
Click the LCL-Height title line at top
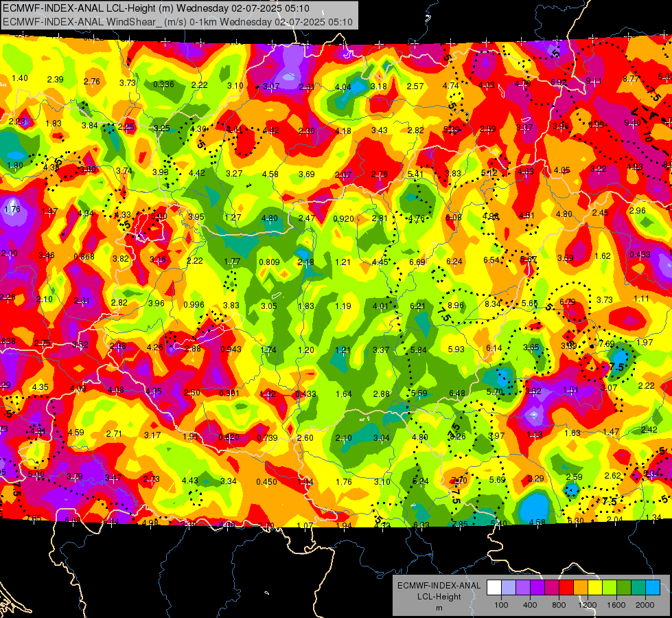coord(156,8)
